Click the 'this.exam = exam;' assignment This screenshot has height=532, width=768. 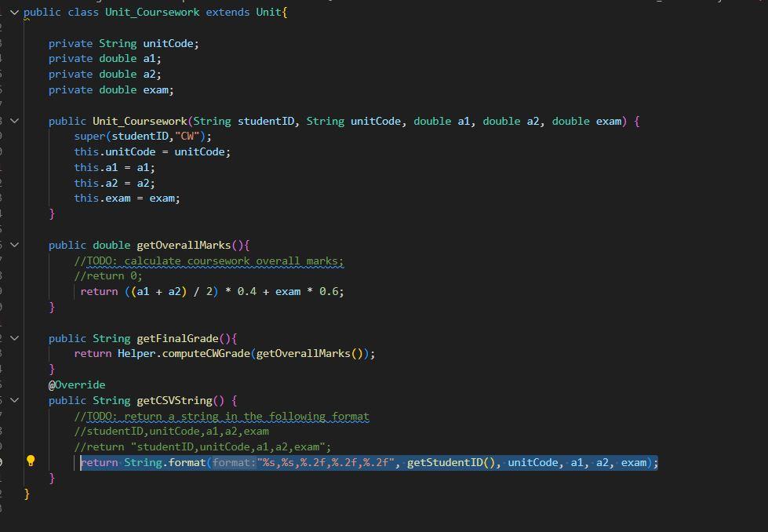point(127,199)
